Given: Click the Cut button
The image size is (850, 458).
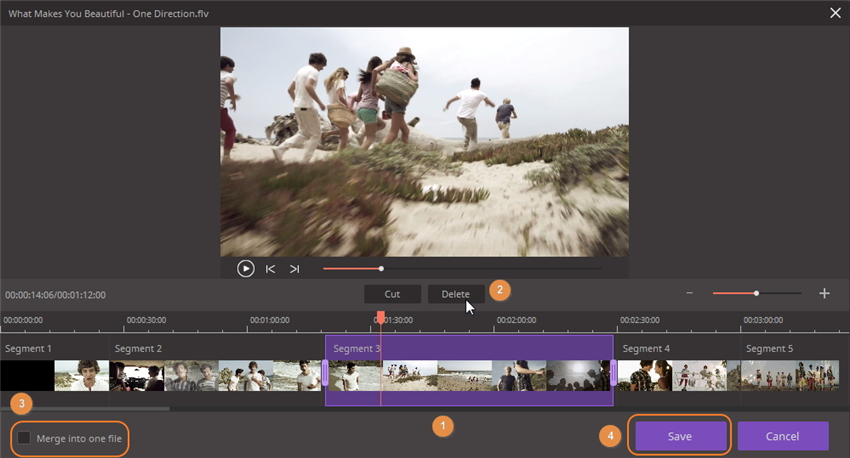Looking at the screenshot, I should coord(392,294).
